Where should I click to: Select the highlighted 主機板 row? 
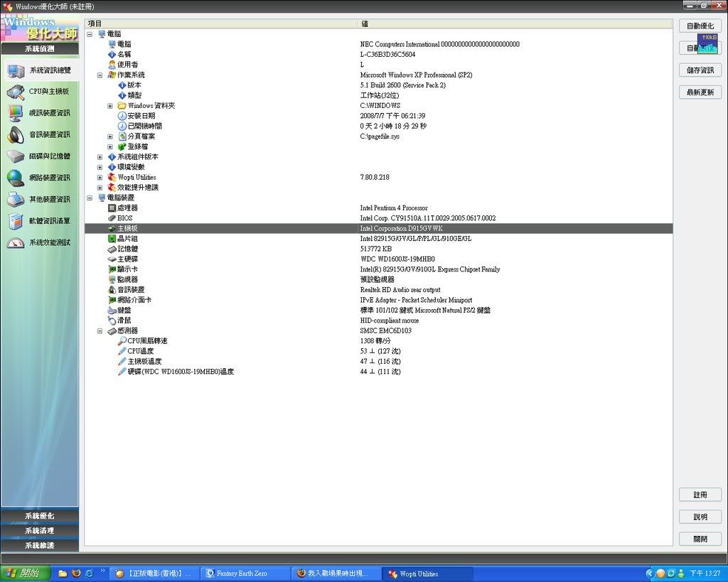pos(378,228)
